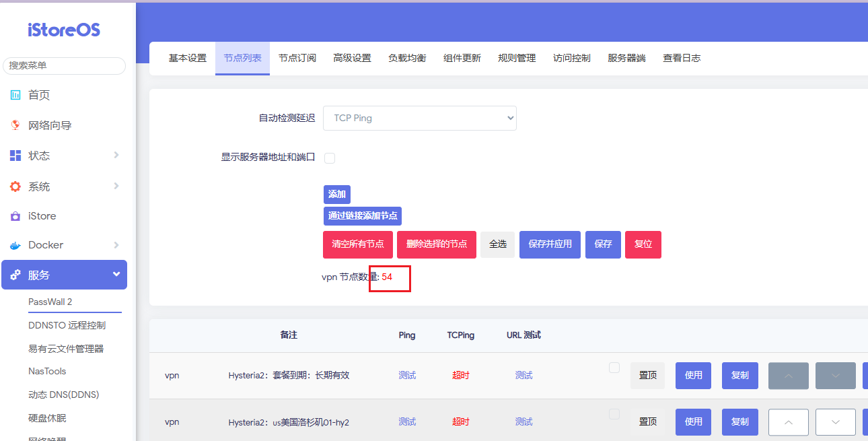
Task: Expand the 状态 menu chevron
Action: click(116, 156)
